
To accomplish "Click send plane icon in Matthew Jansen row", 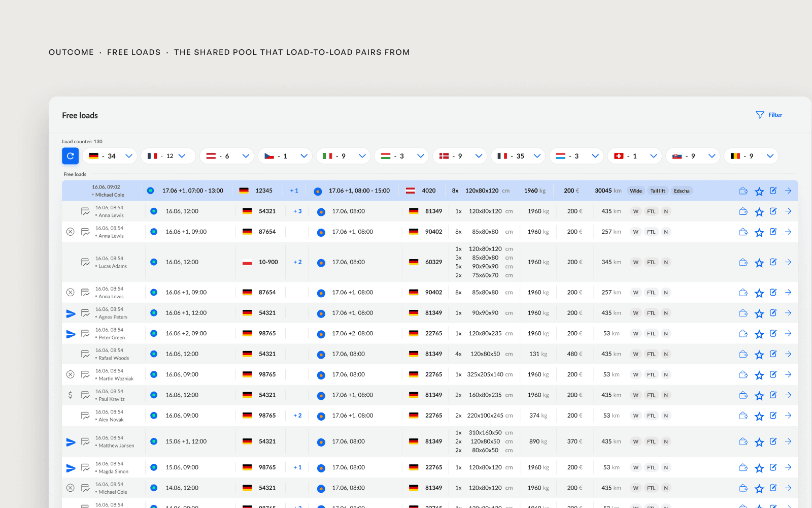I will (71, 442).
